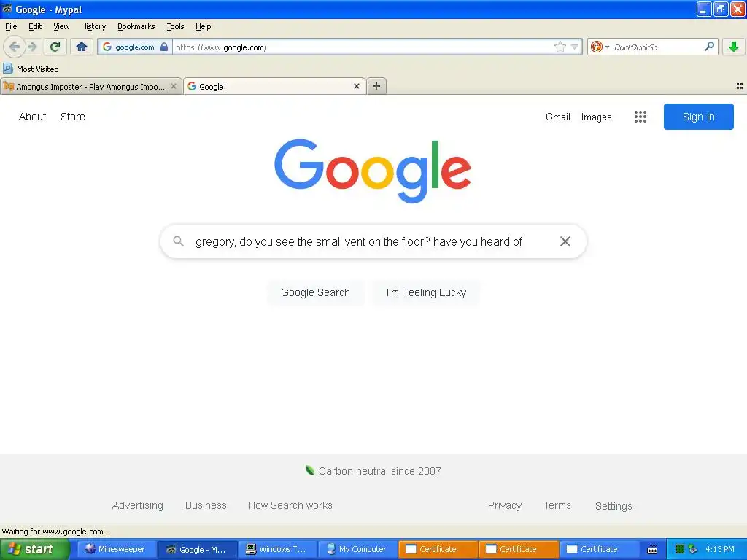Screen dimensions: 747x560
Task: Open My Computer from the taskbar
Action: (x=357, y=549)
